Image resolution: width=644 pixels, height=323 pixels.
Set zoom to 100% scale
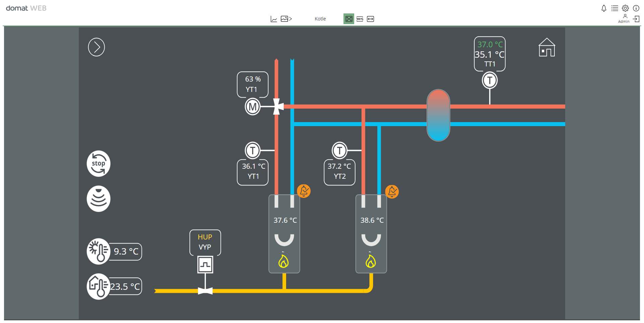[360, 19]
